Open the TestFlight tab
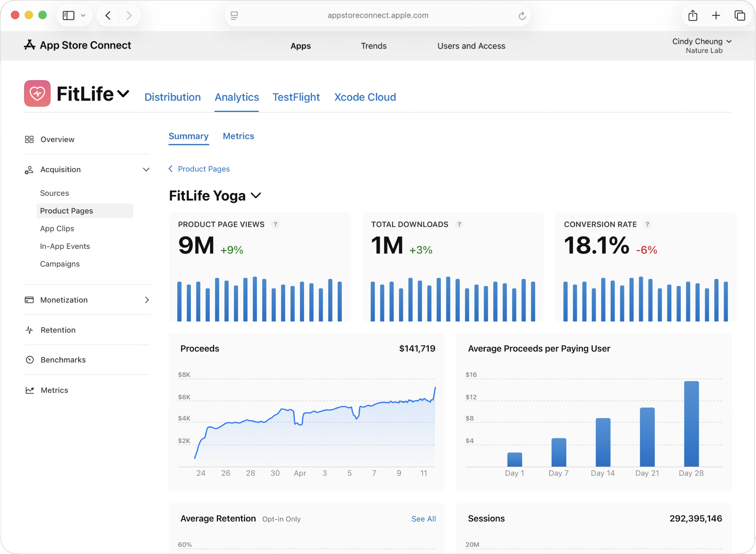The image size is (756, 554). [x=296, y=97]
